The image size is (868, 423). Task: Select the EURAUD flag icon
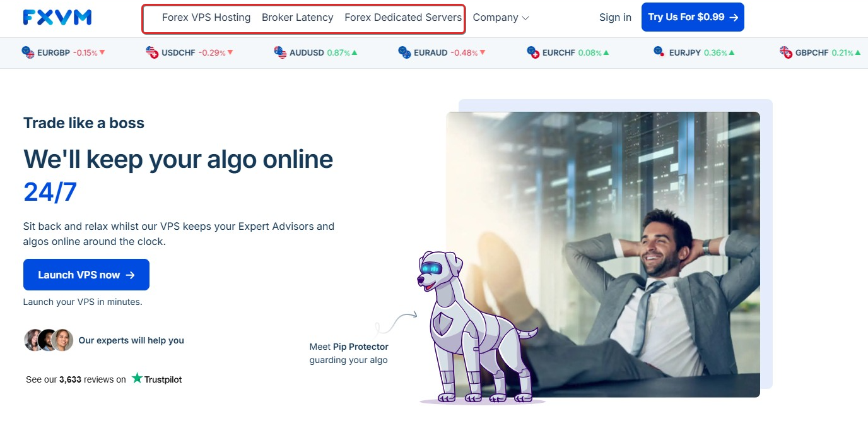(x=405, y=52)
